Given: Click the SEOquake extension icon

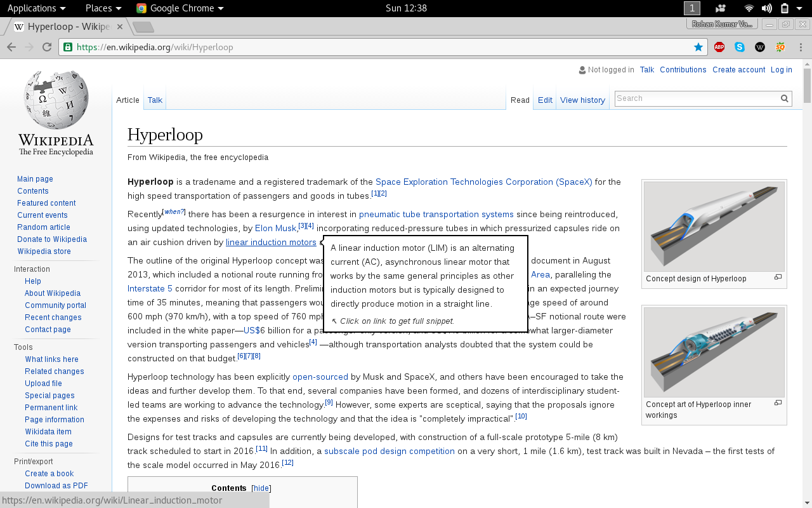Looking at the screenshot, I should 780,46.
